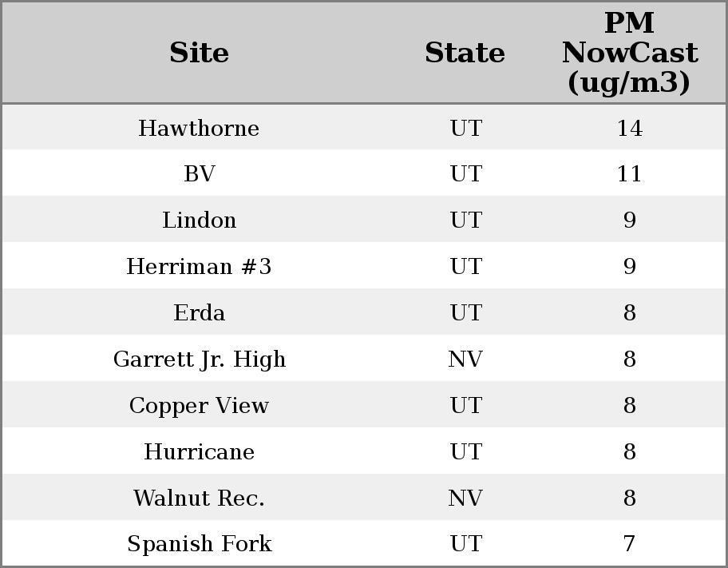Click the Site column header
Image resolution: width=728 pixels, height=568 pixels.
[x=199, y=53]
